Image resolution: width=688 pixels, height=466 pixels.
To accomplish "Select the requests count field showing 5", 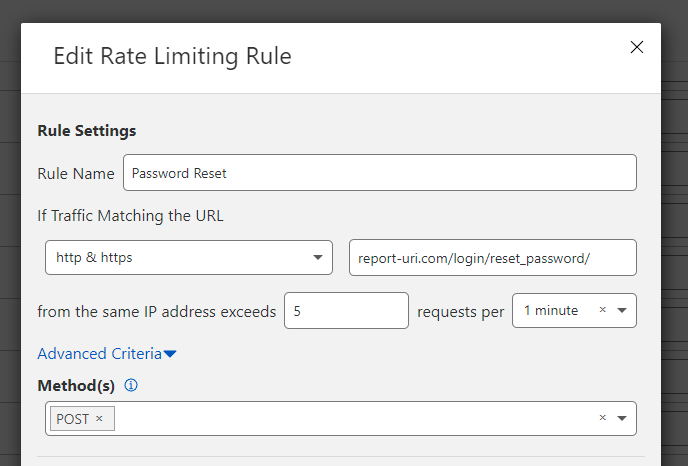I will (x=346, y=311).
